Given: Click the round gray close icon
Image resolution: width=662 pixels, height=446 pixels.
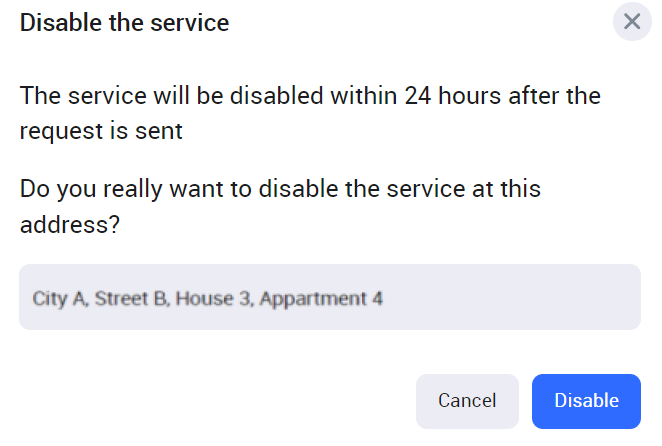Looking at the screenshot, I should pos(632,22).
